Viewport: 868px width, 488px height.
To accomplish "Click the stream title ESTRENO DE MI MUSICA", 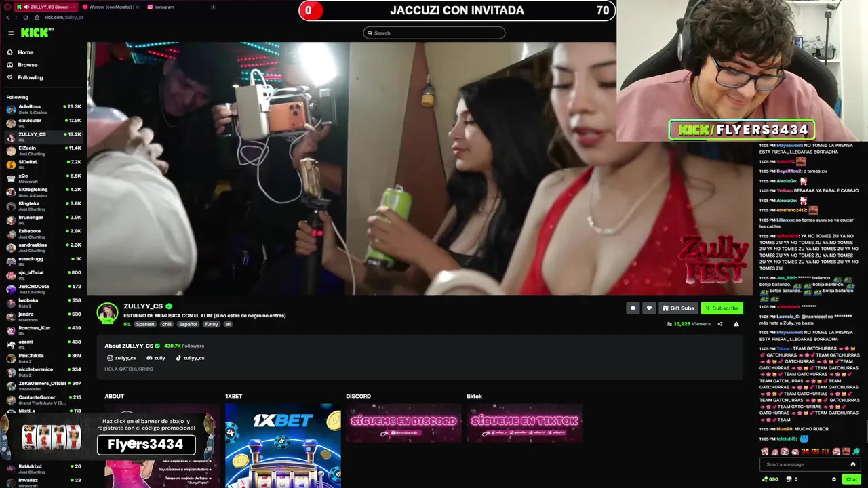I will (x=204, y=315).
